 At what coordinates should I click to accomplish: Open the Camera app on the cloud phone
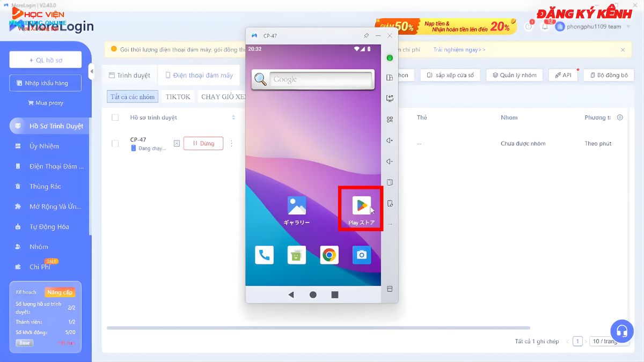(x=361, y=255)
